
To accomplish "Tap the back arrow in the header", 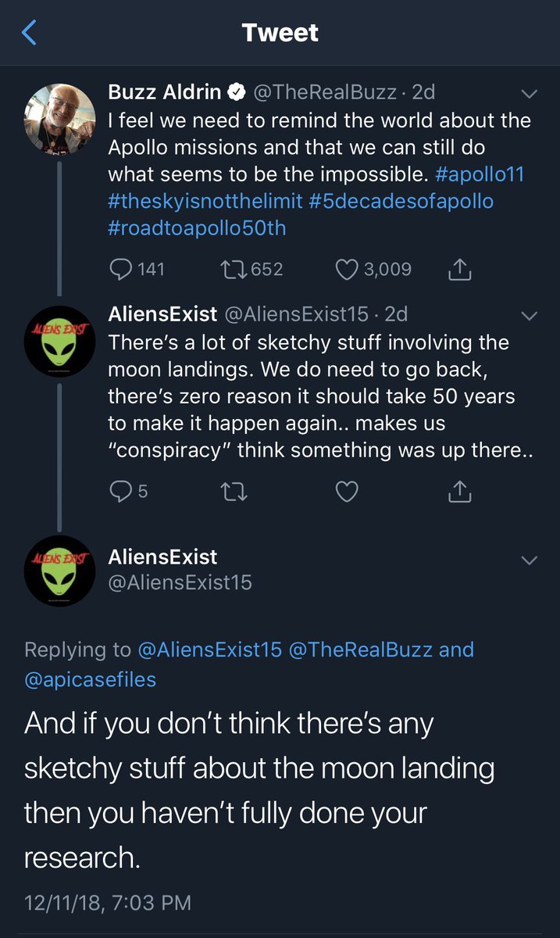I will (x=30, y=33).
